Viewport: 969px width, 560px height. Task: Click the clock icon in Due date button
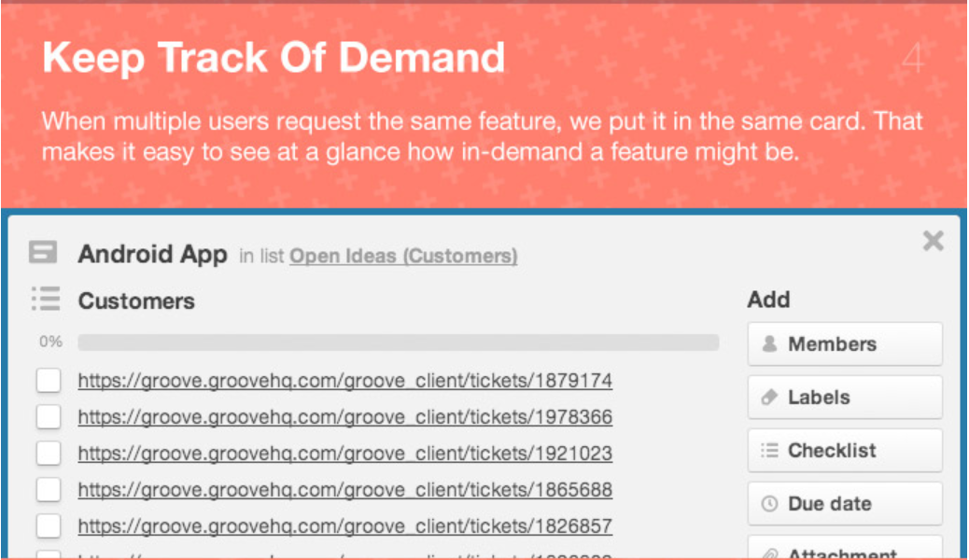pyautogui.click(x=770, y=504)
